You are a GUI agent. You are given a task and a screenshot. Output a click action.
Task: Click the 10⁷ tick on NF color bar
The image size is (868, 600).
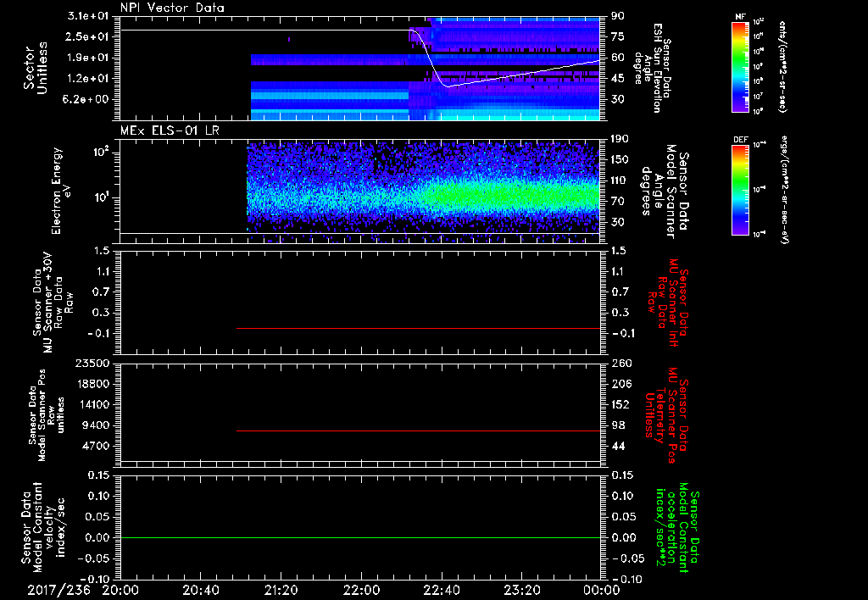click(x=759, y=97)
